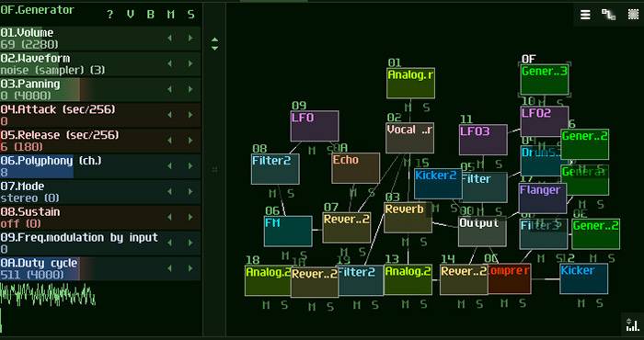Viewport: 644px width, 340px height.
Task: Select the 06.Polyphony controller row
Action: pyautogui.click(x=100, y=166)
